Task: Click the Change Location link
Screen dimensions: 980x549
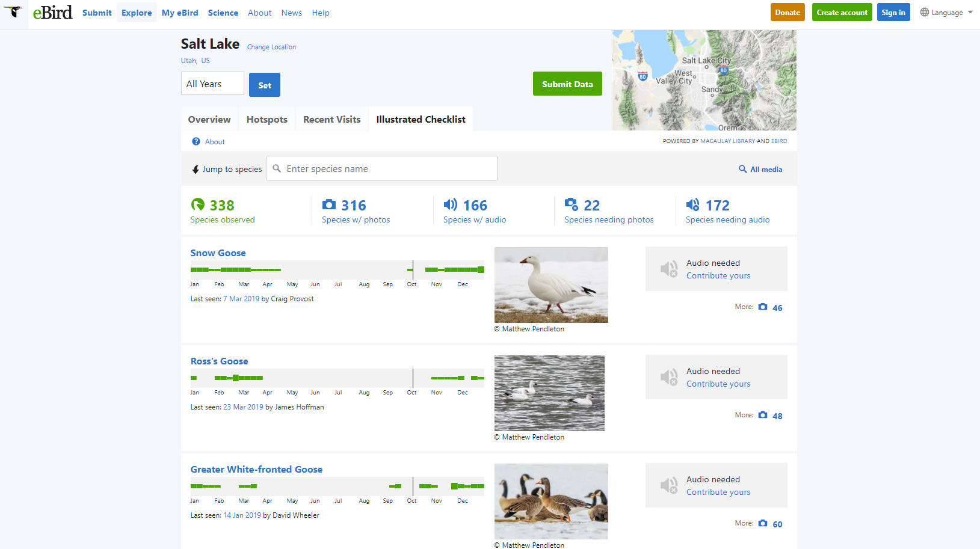Action: tap(271, 47)
